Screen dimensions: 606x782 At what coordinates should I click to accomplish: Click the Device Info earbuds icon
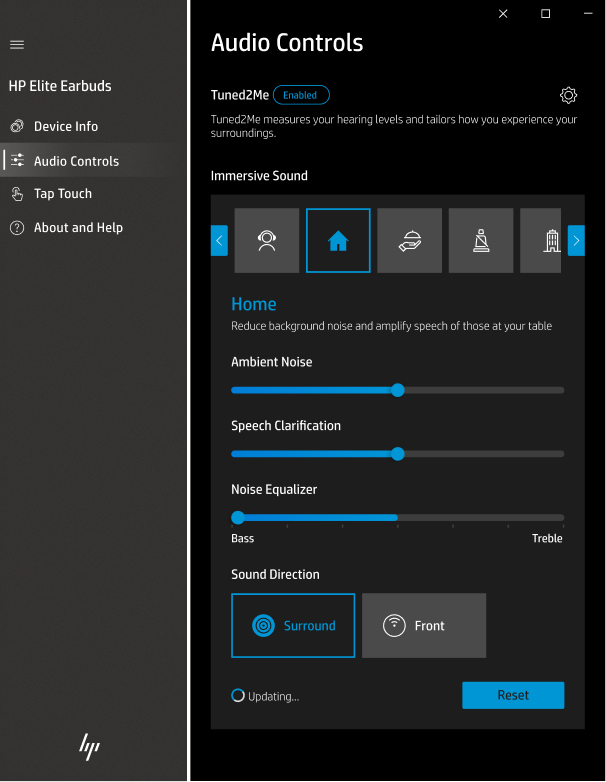point(17,126)
